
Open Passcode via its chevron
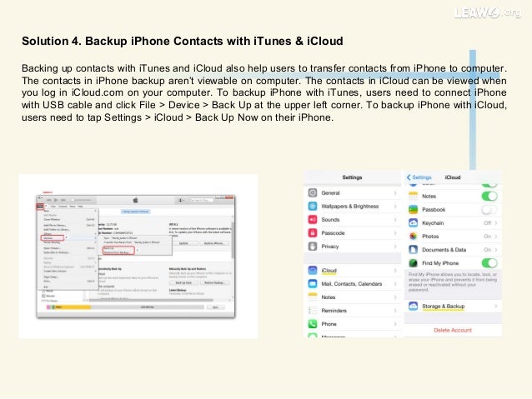tap(395, 233)
